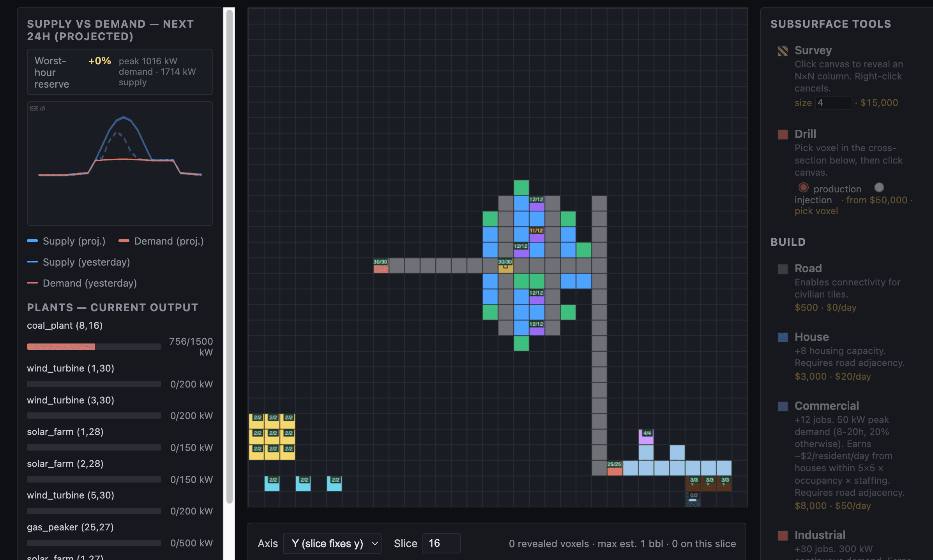Click the '0 revealed voxels' status text
Viewport: 933px width, 560px height.
pos(549,544)
